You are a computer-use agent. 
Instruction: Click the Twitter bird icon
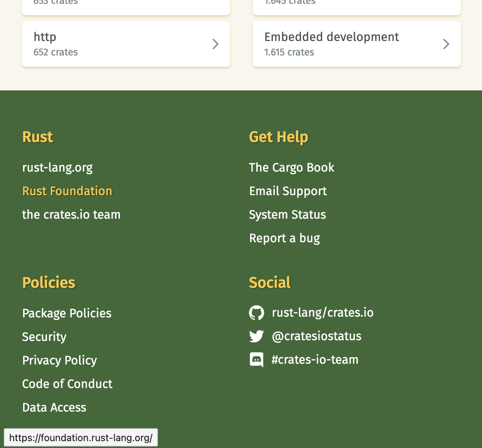[257, 336]
